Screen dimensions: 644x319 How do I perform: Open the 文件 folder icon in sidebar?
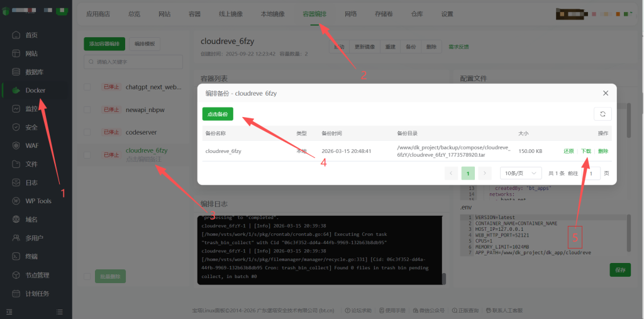pos(17,164)
